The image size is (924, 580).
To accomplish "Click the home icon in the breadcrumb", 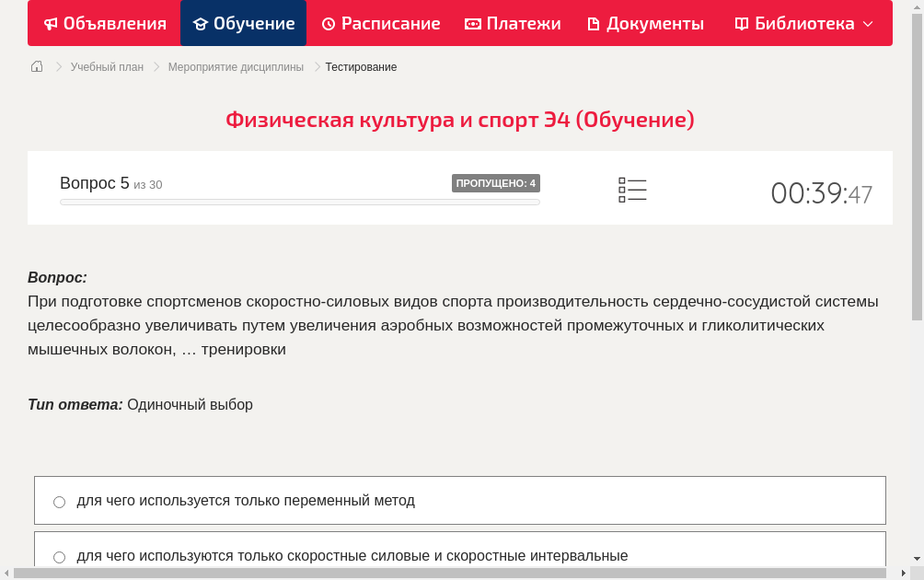I will (x=37, y=66).
